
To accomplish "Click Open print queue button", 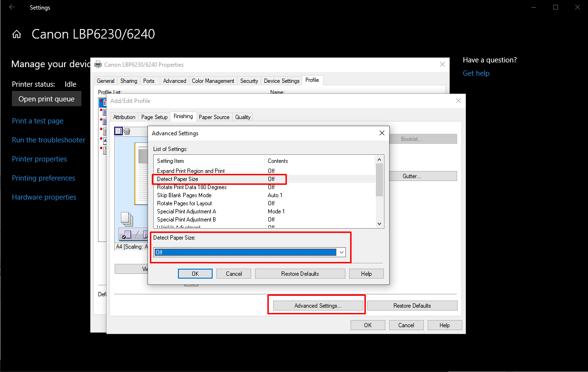I will pos(47,99).
